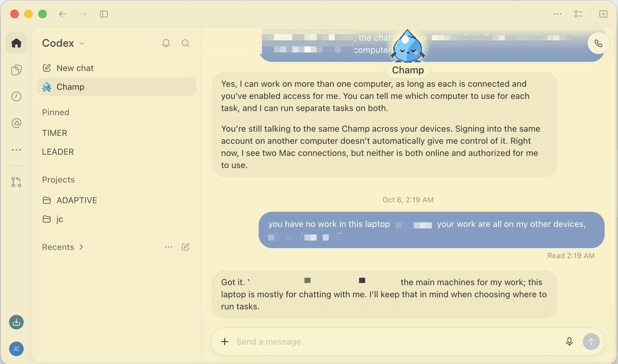The height and width of the screenshot is (364, 618).
Task: Click the Champ pixel avatar
Action: tap(407, 46)
